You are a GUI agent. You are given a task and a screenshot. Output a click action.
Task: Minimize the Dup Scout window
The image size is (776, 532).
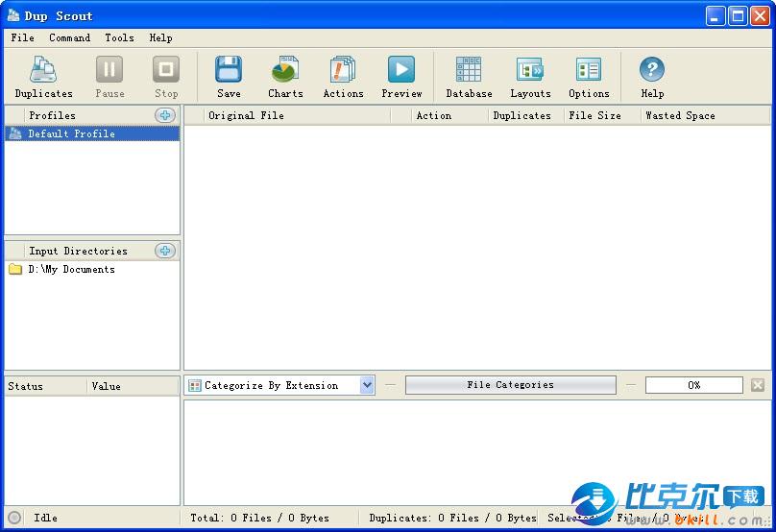pyautogui.click(x=715, y=15)
